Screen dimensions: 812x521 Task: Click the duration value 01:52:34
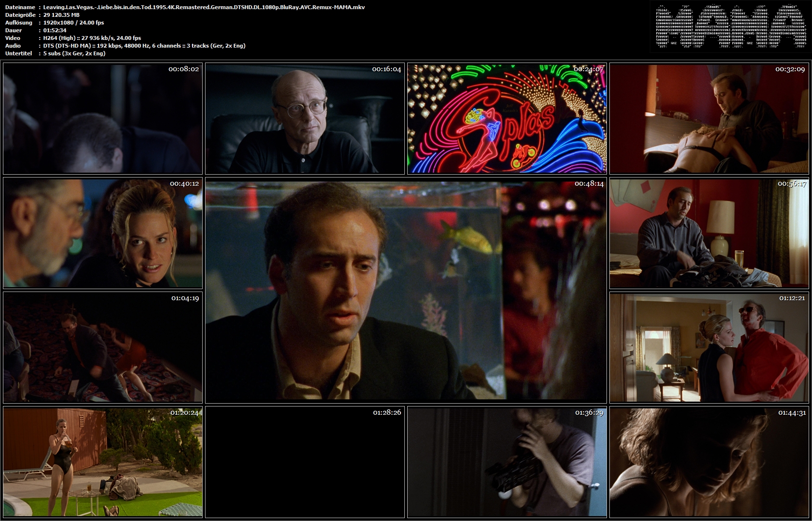54,30
